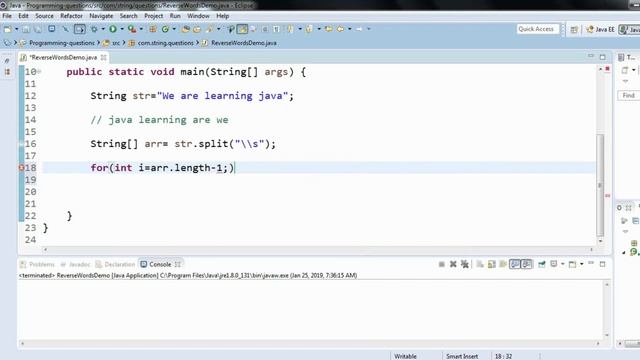Open the Source menu
Image resolution: width=640 pixels, height=360 pixels.
44,16
